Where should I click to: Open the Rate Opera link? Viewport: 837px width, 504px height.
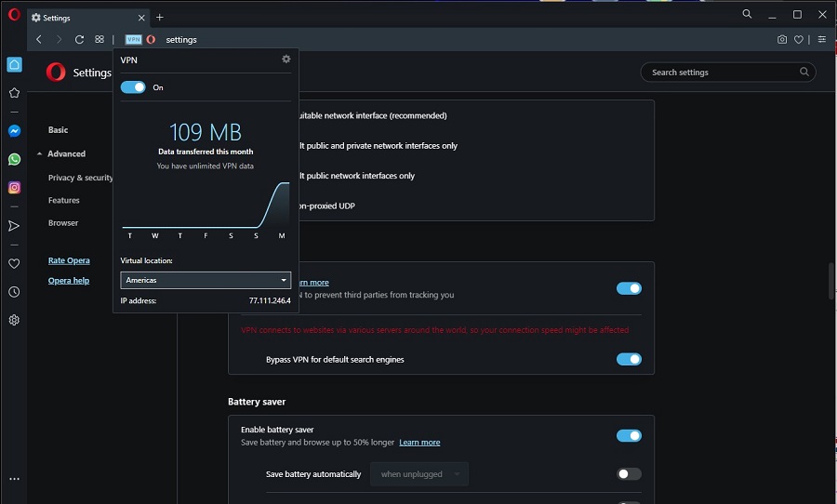(x=69, y=260)
